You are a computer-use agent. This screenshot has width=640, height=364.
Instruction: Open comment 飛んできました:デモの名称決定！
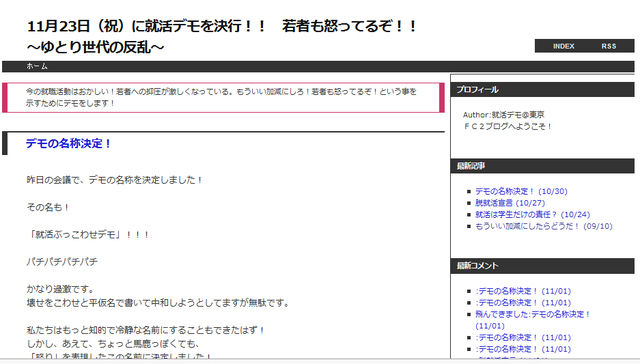click(533, 320)
